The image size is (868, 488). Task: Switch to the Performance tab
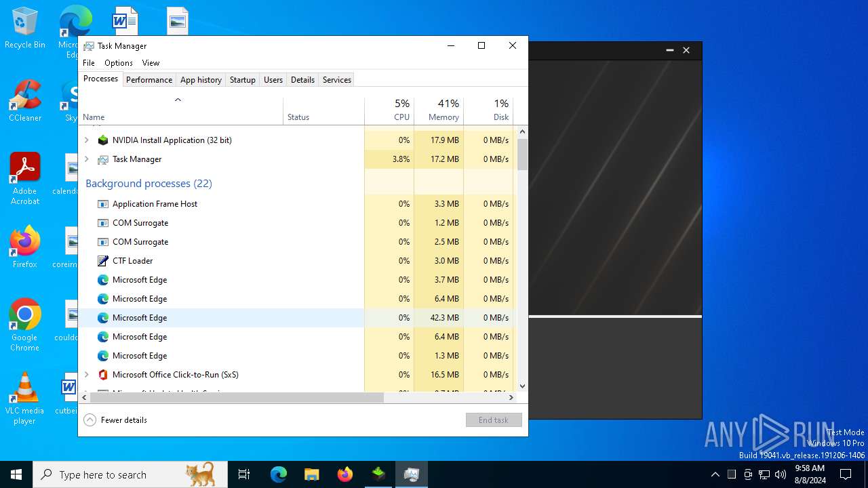(x=149, y=80)
